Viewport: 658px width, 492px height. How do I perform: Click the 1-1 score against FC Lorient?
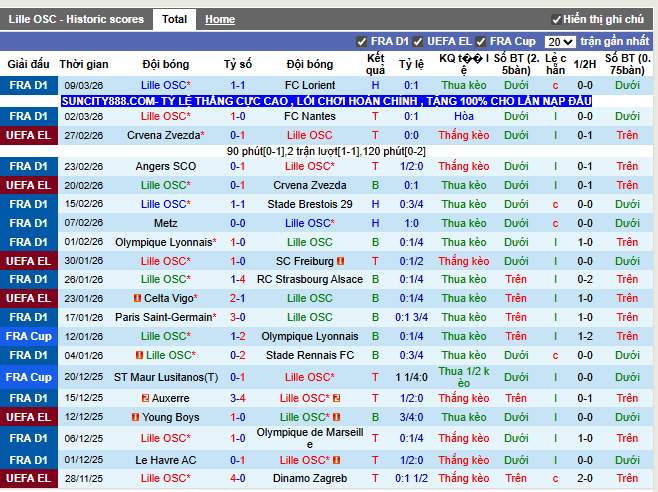point(238,85)
